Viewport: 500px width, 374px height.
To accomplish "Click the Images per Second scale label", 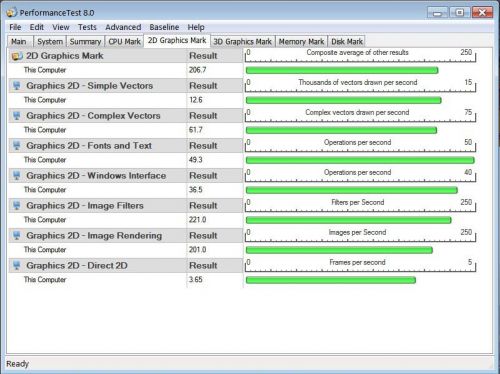I will pyautogui.click(x=357, y=232).
